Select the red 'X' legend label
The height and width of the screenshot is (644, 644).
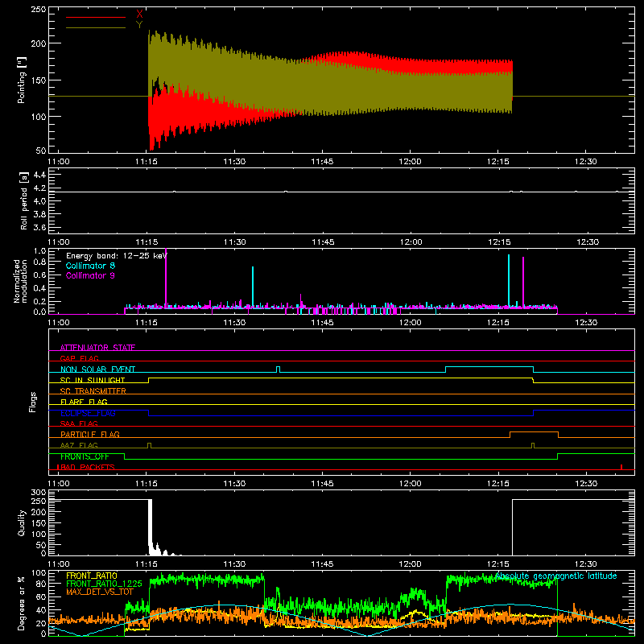click(139, 14)
